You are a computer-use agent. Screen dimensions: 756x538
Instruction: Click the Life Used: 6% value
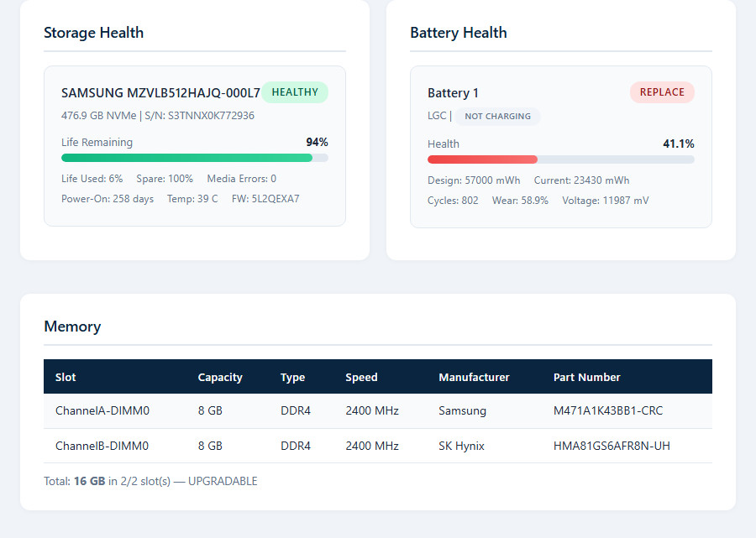[92, 179]
